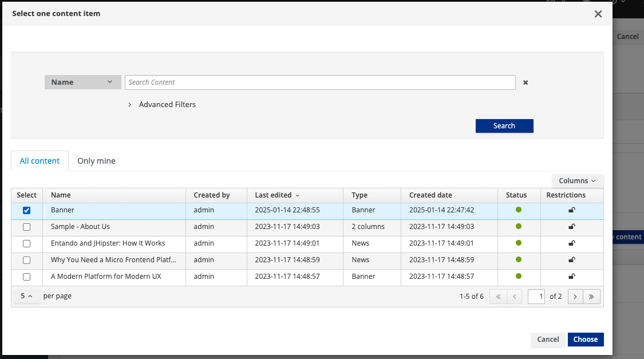644x359 pixels.
Task: Check the Sample - About Us checkbox
Action: pyautogui.click(x=27, y=227)
